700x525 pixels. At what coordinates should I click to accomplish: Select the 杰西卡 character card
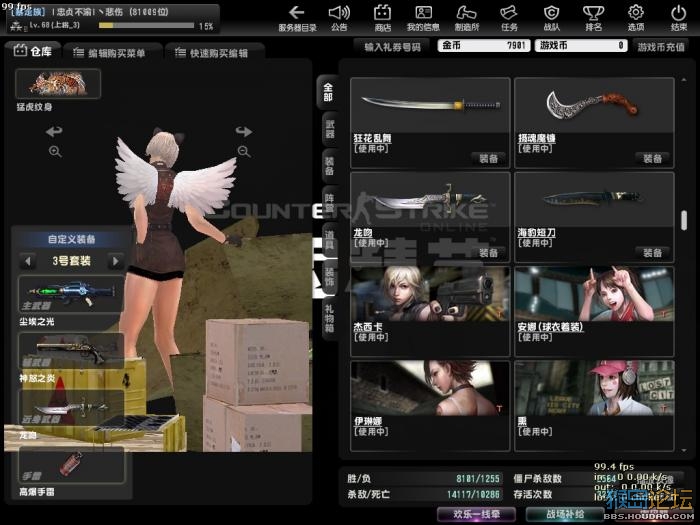point(430,311)
